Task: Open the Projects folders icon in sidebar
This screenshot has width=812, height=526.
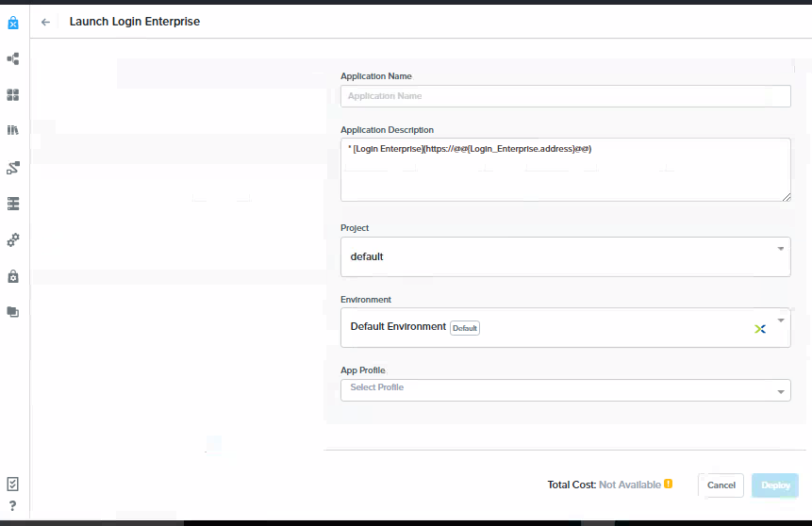Action: point(13,312)
